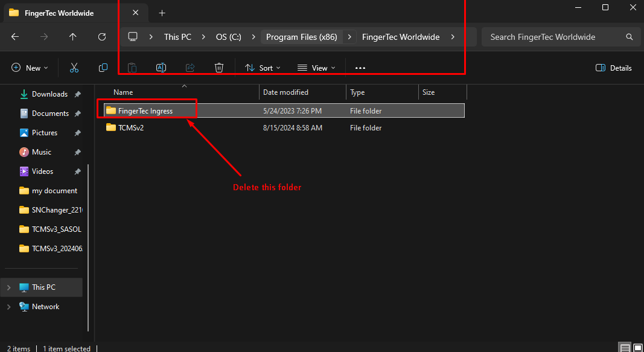Click the pin icon beside Pictures
The height and width of the screenshot is (352, 644).
(x=77, y=133)
